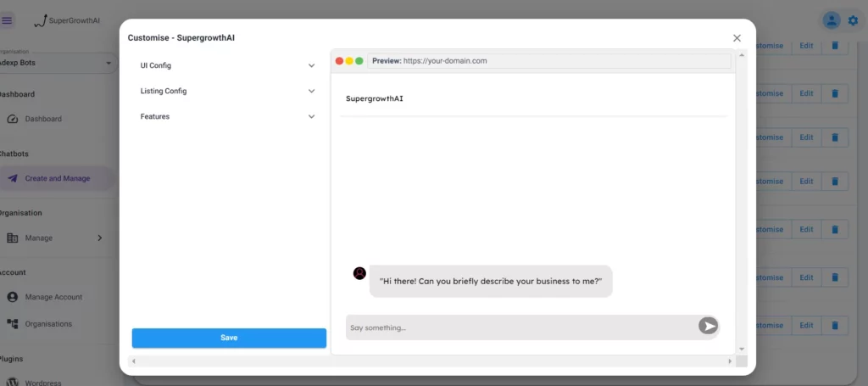Click the Dashboard speedometer icon

tap(13, 120)
